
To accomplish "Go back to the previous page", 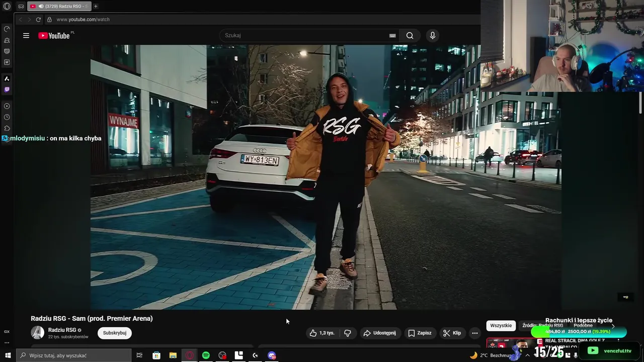I will pyautogui.click(x=21, y=20).
